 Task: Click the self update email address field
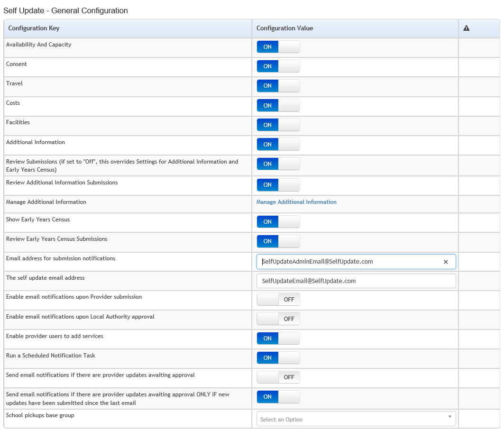356,281
